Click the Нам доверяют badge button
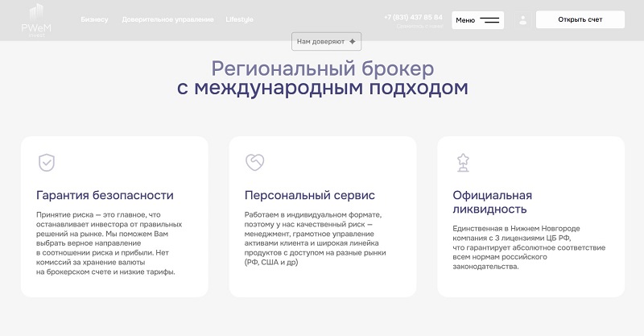This screenshot has width=644, height=336. point(327,42)
